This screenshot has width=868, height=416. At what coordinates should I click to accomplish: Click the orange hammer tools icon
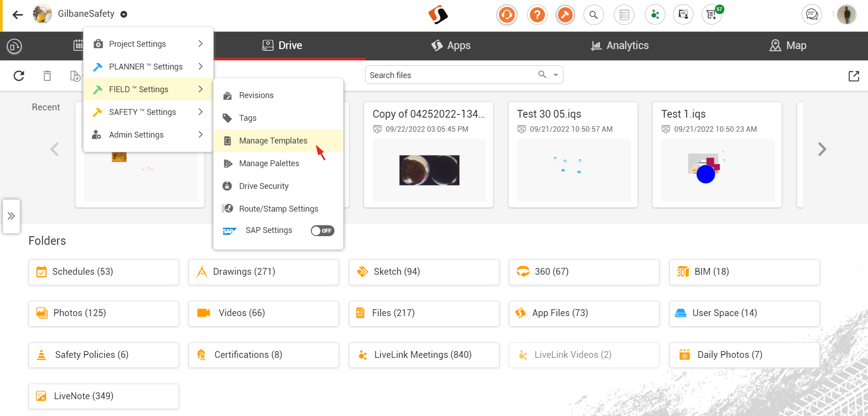click(565, 15)
